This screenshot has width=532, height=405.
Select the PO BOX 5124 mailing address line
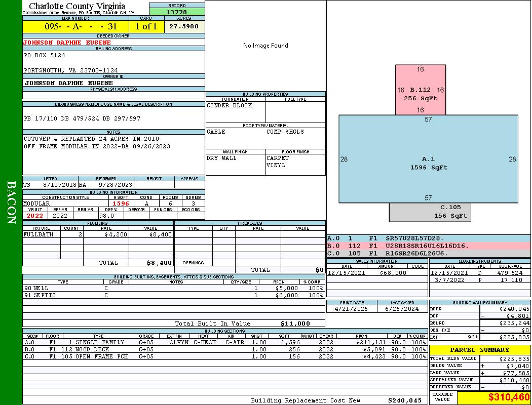click(x=45, y=55)
